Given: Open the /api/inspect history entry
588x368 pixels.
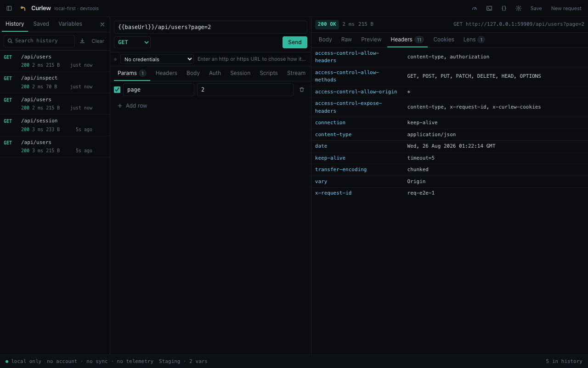Looking at the screenshot, I should pyautogui.click(x=55, y=82).
